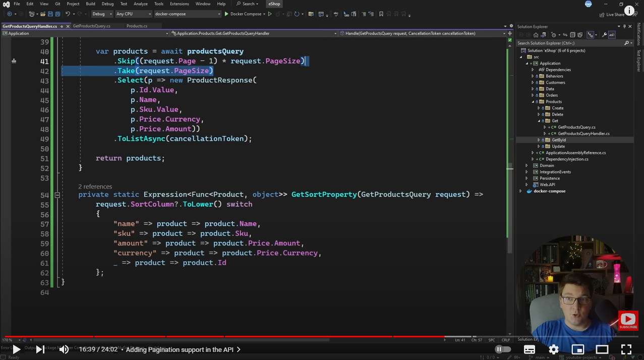Screen dimensions: 644x360
Task: Click the YouTube Subscribe watermark
Action: click(x=628, y=320)
